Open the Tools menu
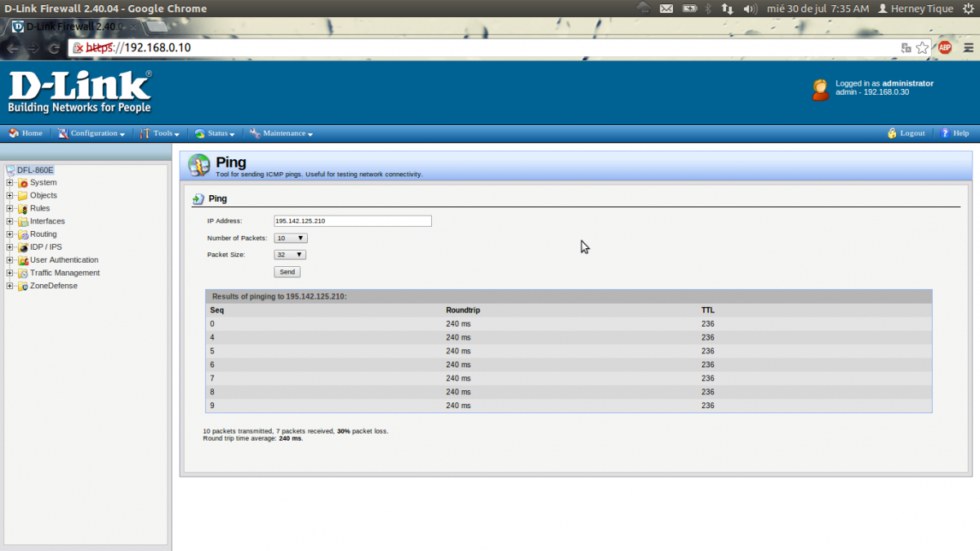Image resolution: width=980 pixels, height=551 pixels. [x=159, y=133]
